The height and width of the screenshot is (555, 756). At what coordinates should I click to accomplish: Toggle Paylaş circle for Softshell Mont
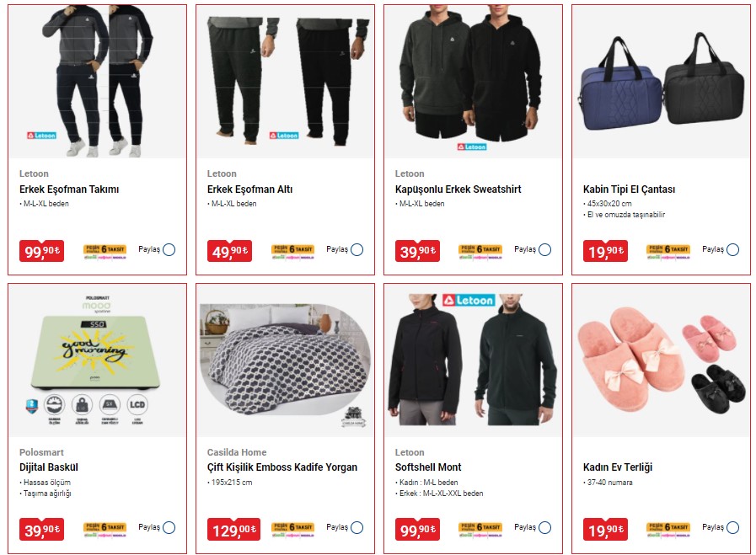[544, 527]
